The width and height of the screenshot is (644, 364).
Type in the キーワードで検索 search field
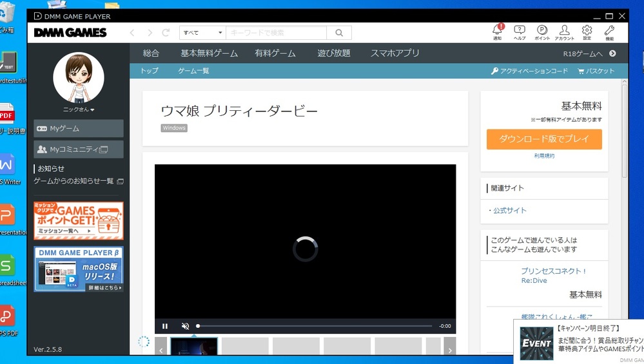click(276, 33)
